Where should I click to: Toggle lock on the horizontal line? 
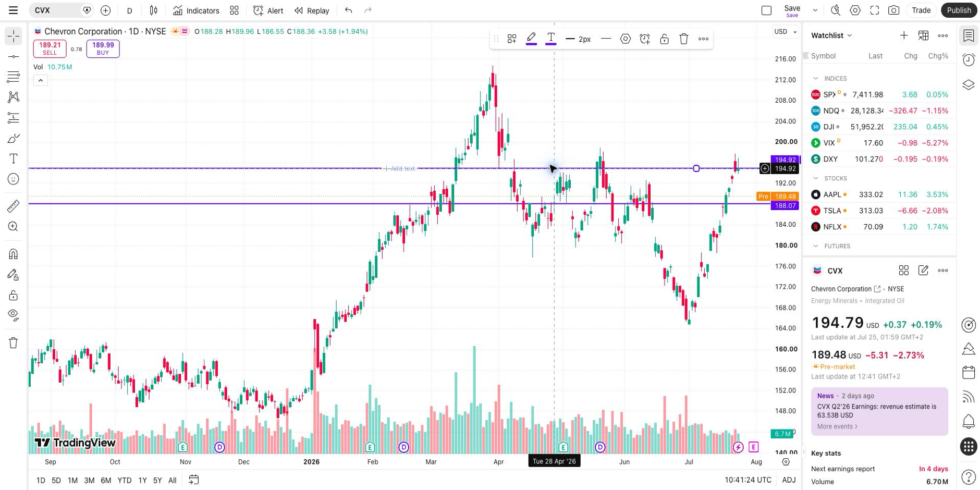pyautogui.click(x=664, y=39)
